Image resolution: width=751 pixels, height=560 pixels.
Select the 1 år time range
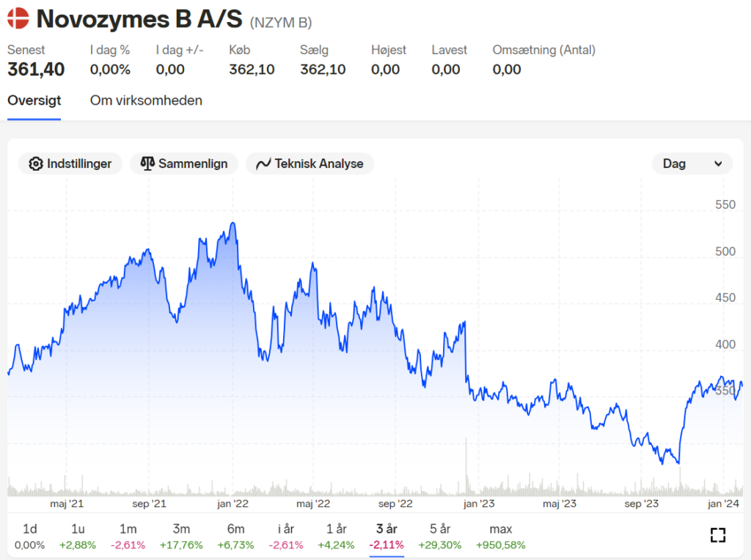point(336,536)
